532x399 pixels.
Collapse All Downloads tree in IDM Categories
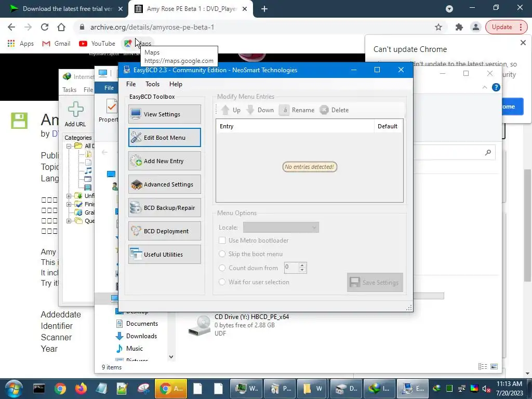point(69,146)
